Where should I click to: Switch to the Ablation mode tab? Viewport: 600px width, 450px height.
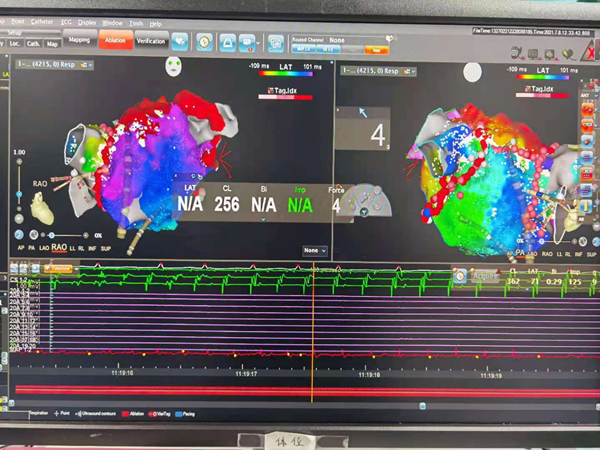tap(114, 41)
